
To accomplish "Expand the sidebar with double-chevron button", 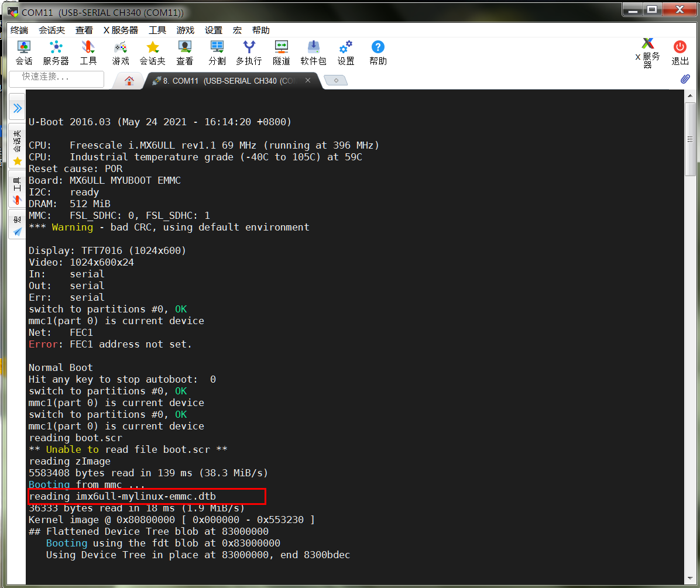I will [x=17, y=108].
